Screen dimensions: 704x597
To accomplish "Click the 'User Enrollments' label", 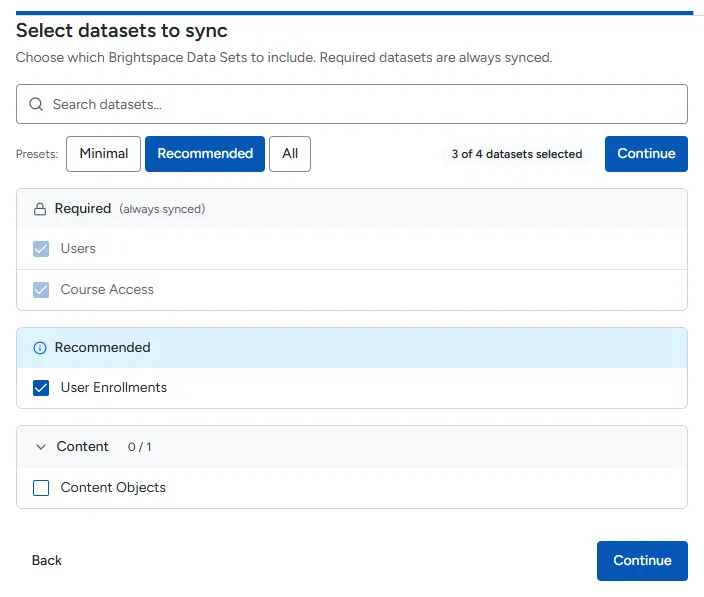I will tap(114, 387).
